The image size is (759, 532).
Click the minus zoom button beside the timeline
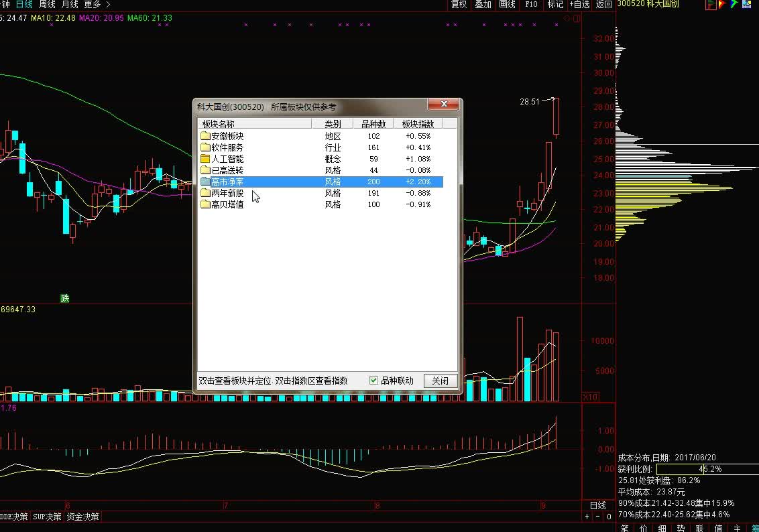(598, 517)
